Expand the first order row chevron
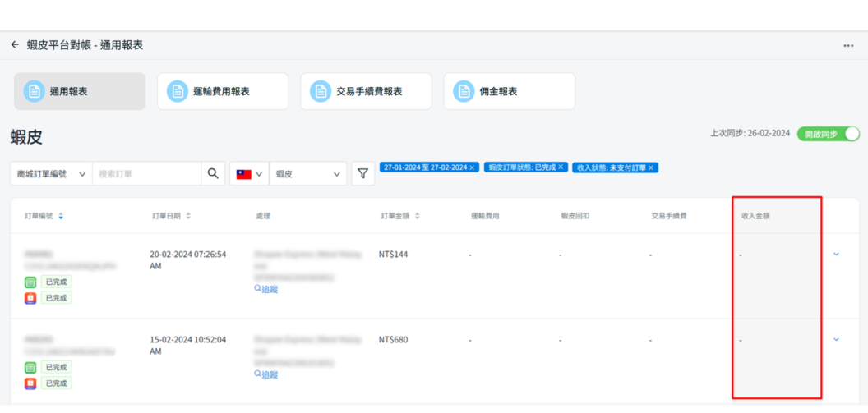The width and height of the screenshot is (868, 413). point(836,255)
